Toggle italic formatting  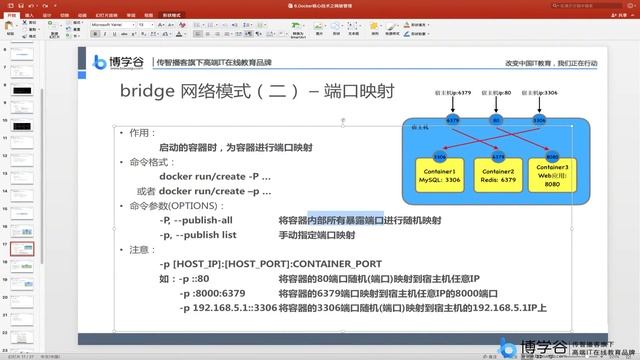coord(105,34)
